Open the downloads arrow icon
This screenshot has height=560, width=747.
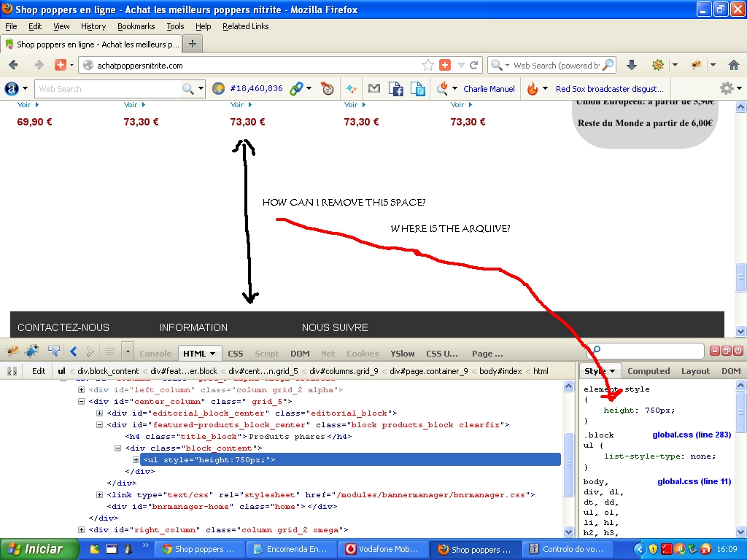632,65
